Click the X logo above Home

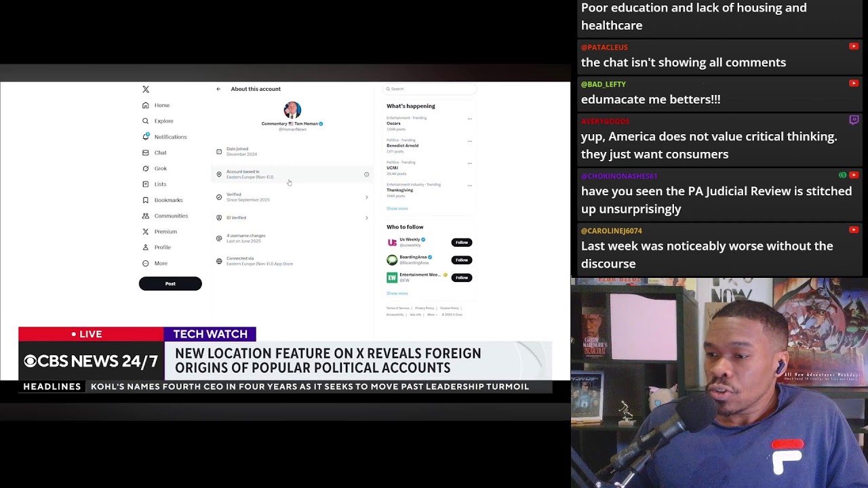point(146,89)
